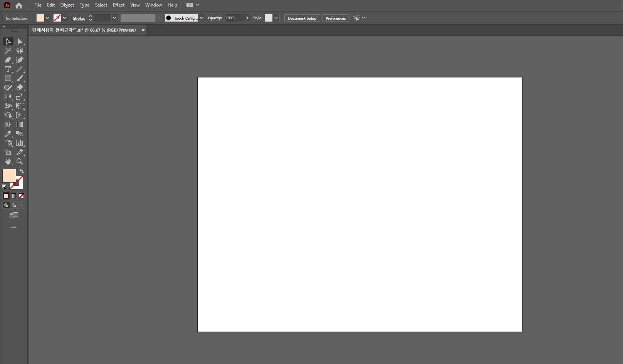This screenshot has height=364, width=623.
Task: Select the Type tool
Action: [x=8, y=69]
